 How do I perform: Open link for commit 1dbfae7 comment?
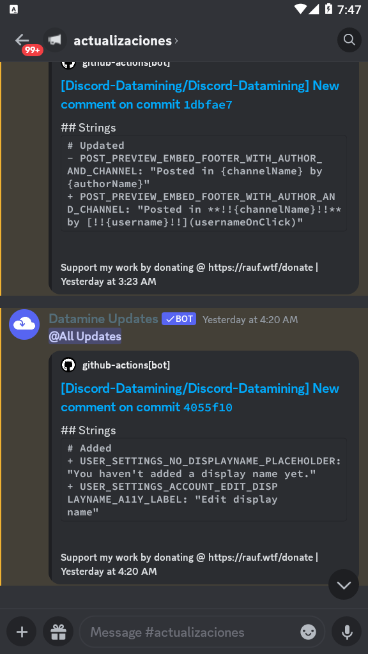[x=200, y=95]
